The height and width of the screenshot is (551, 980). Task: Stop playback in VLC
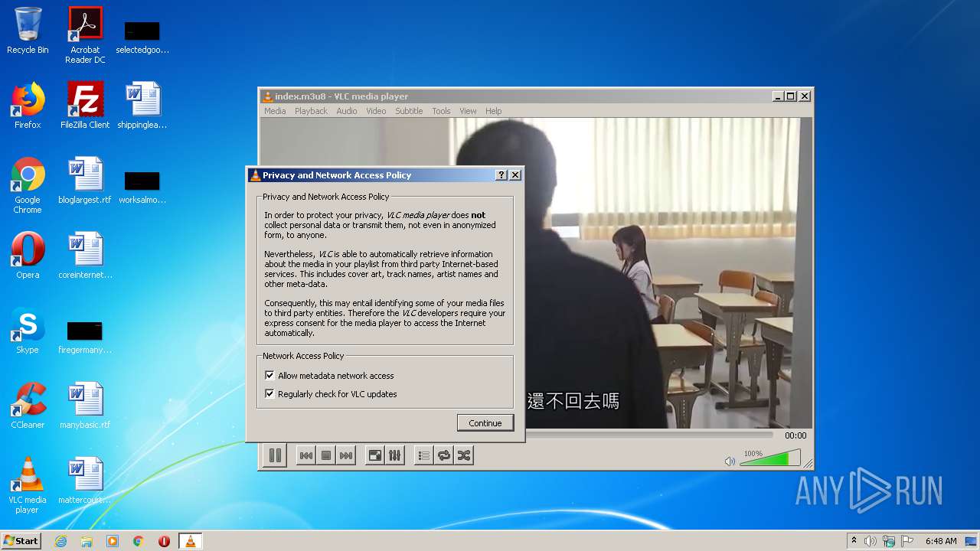pos(326,455)
